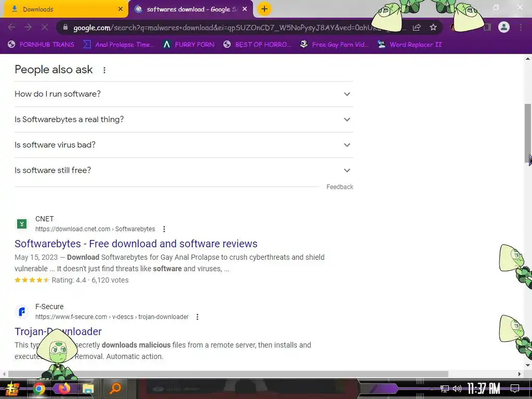This screenshot has width=532, height=399.
Task: Click the scroll-left arrow
Action: pyautogui.click(x=4, y=374)
